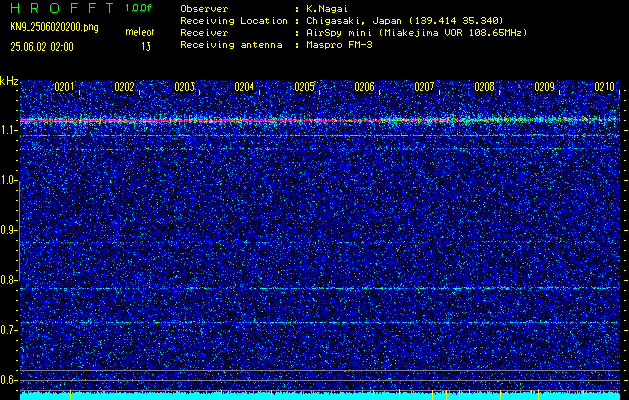
Task: Click the 0210 time marker
Action: (605, 87)
